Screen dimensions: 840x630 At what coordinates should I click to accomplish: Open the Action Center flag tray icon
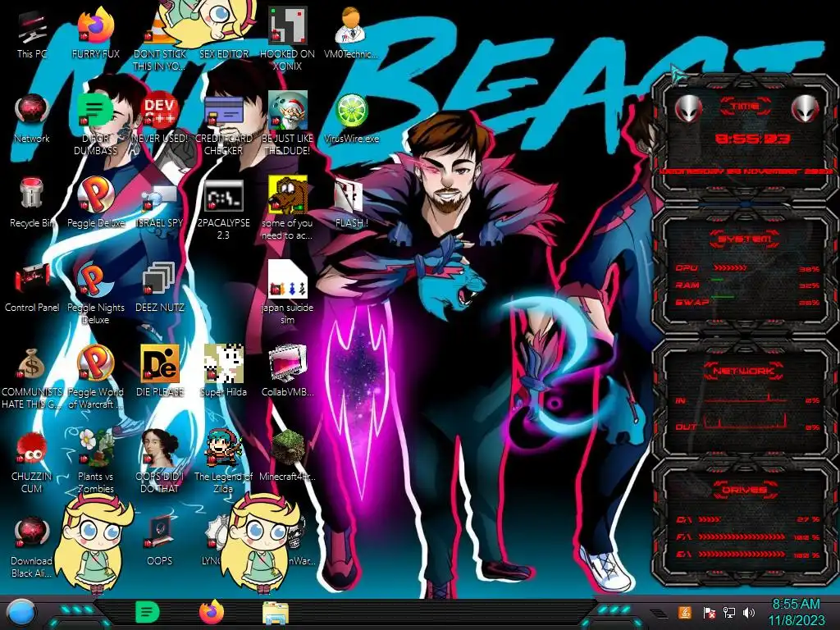pyautogui.click(x=709, y=612)
